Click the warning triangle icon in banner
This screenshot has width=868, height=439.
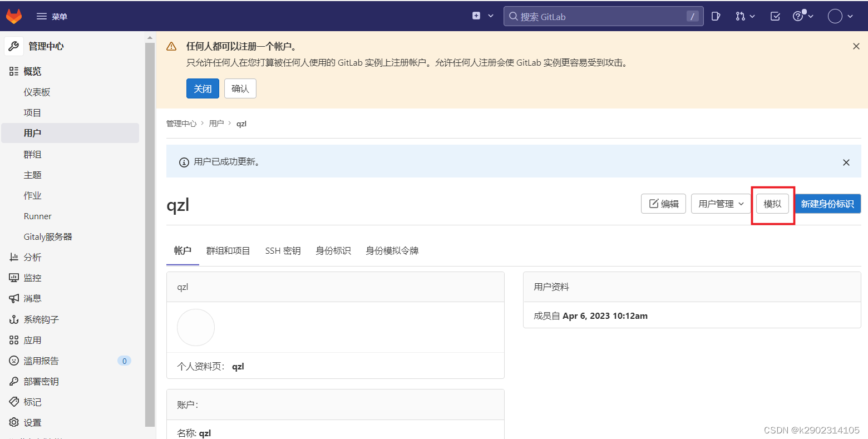point(171,46)
